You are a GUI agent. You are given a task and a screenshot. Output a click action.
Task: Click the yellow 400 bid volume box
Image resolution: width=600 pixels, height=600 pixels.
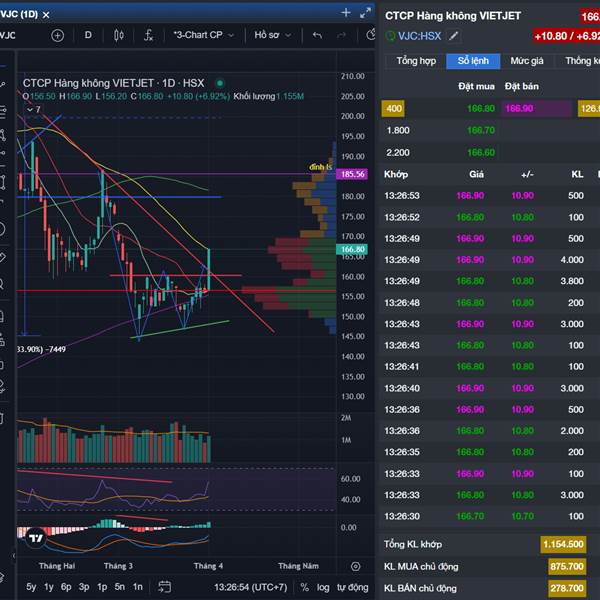393,109
